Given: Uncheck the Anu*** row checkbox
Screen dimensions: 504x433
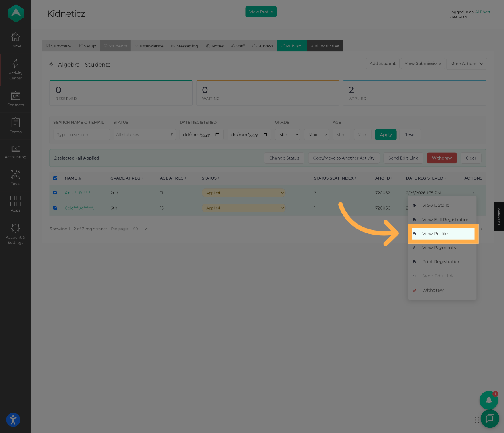Looking at the screenshot, I should coord(55,192).
